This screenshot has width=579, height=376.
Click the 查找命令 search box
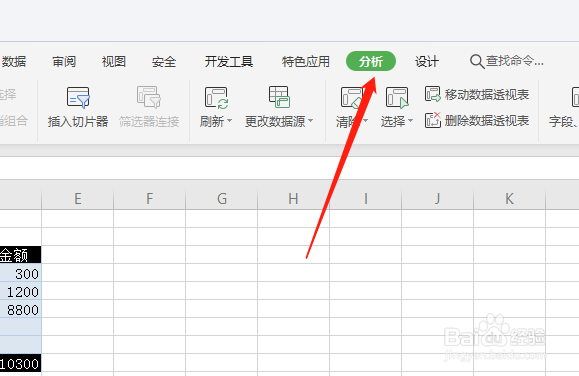click(x=507, y=61)
